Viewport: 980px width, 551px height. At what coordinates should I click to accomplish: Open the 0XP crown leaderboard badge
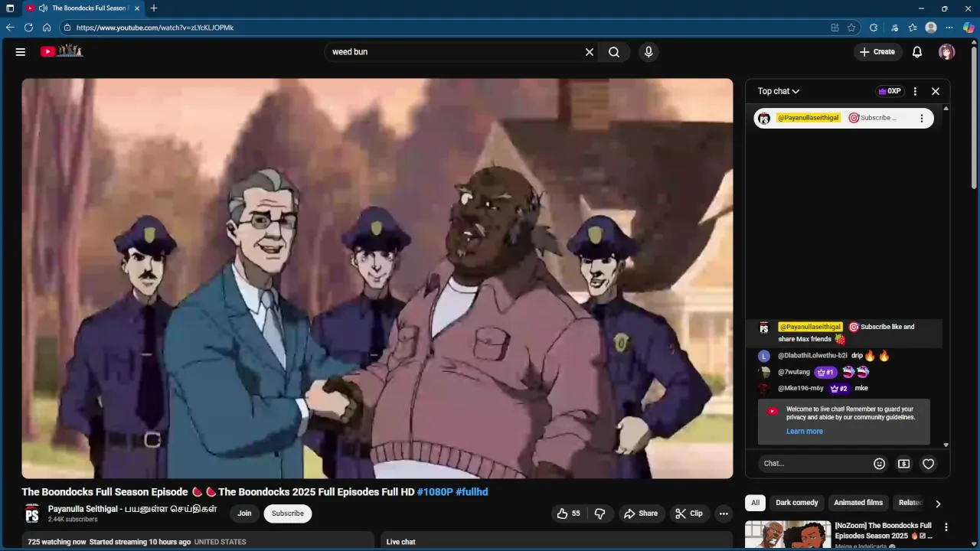tap(890, 91)
